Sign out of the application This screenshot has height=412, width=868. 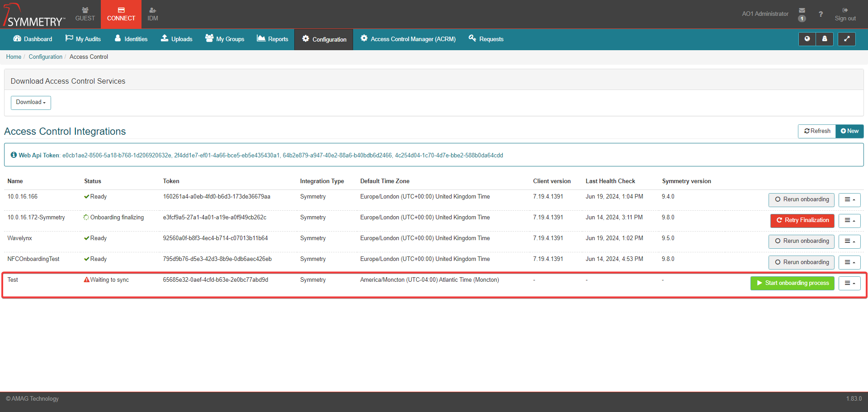pos(845,14)
